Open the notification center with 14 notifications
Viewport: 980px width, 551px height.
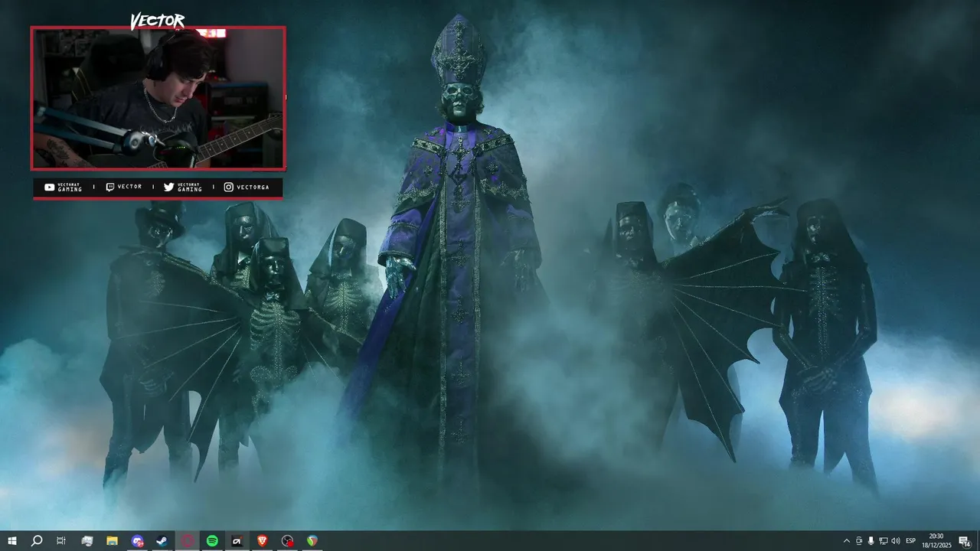point(965,541)
